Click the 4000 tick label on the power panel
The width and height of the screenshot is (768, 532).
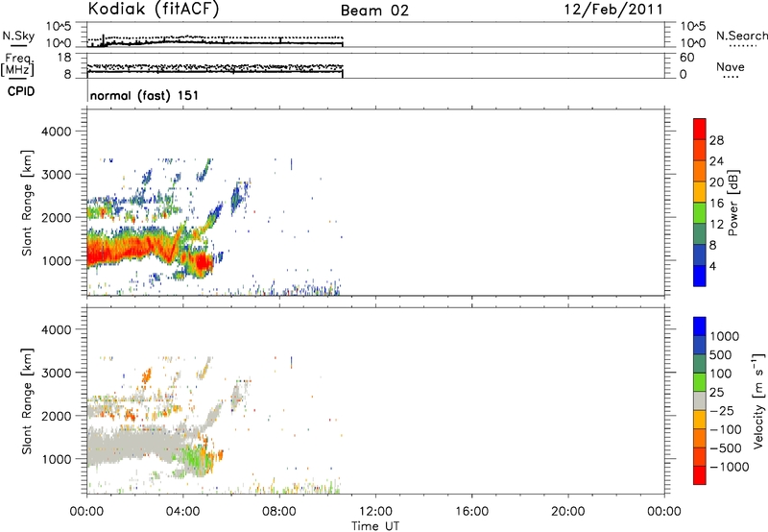[x=57, y=132]
